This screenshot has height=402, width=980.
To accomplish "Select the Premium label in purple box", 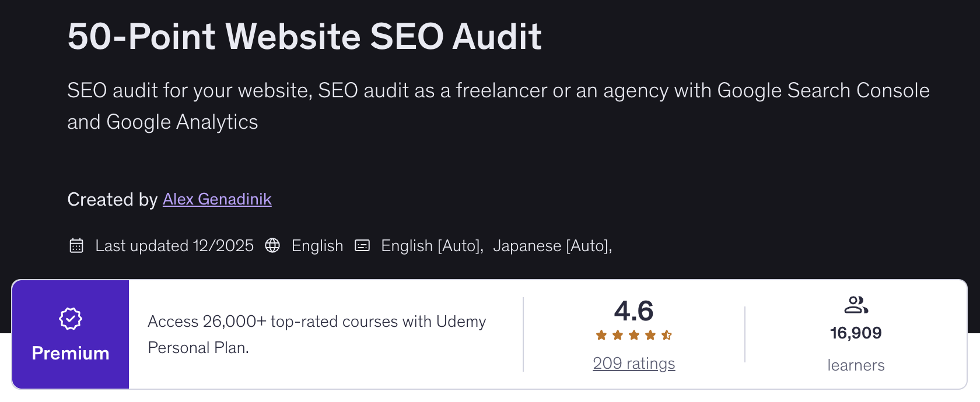I will click(71, 353).
